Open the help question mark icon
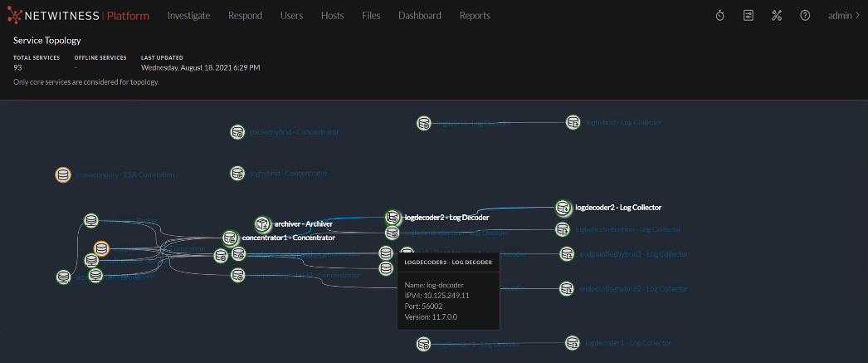 coord(806,16)
